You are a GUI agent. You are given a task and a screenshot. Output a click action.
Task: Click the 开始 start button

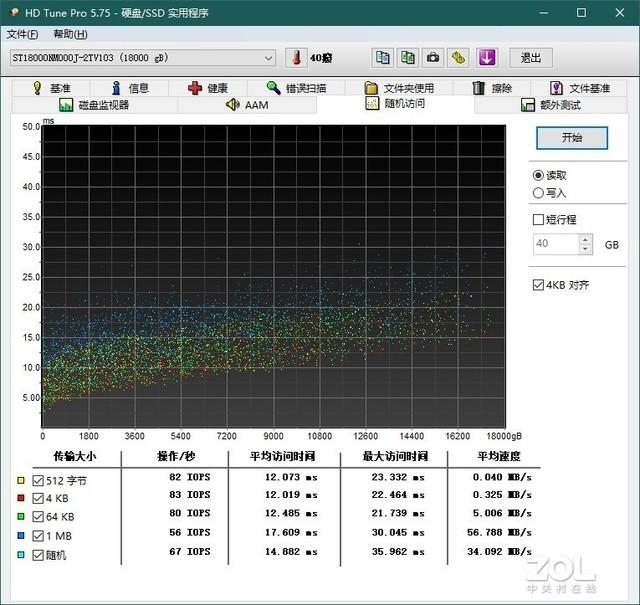(x=571, y=138)
